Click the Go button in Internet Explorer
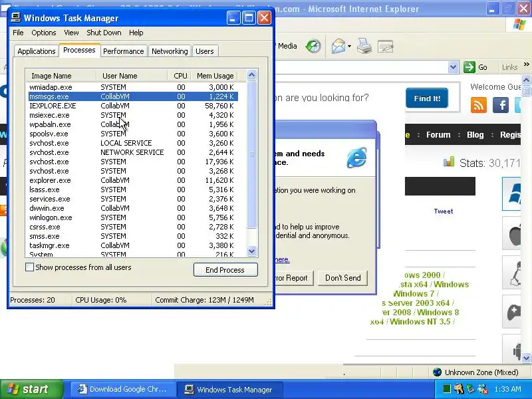 pyautogui.click(x=475, y=67)
